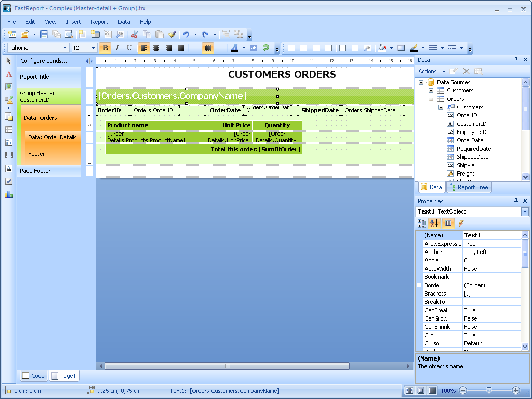The image size is (532, 399).
Task: Click the Save icon in toolbar
Action: (x=44, y=34)
